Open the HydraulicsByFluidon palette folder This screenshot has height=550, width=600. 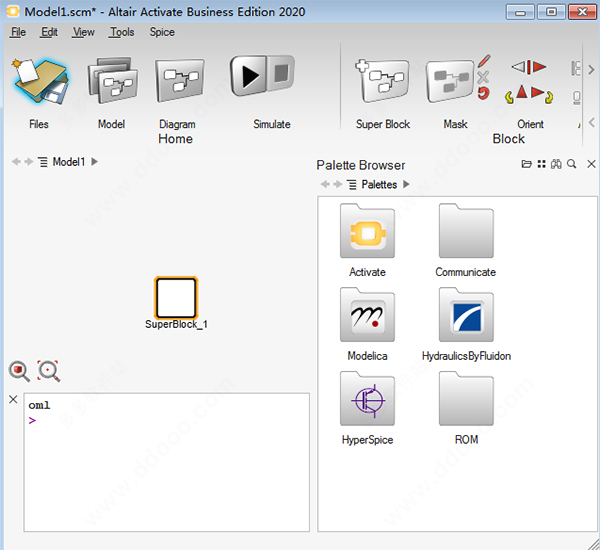(x=466, y=315)
